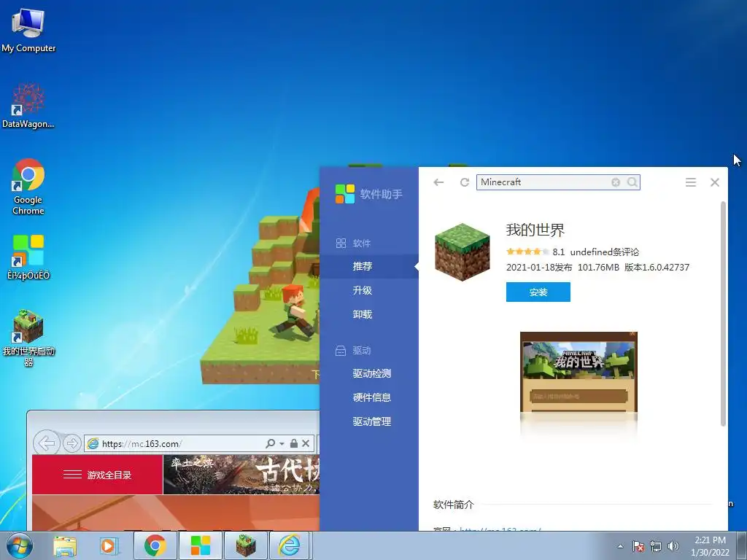The image size is (747, 560).
Task: Open the DataWagon desktop shortcut
Action: coord(28,106)
